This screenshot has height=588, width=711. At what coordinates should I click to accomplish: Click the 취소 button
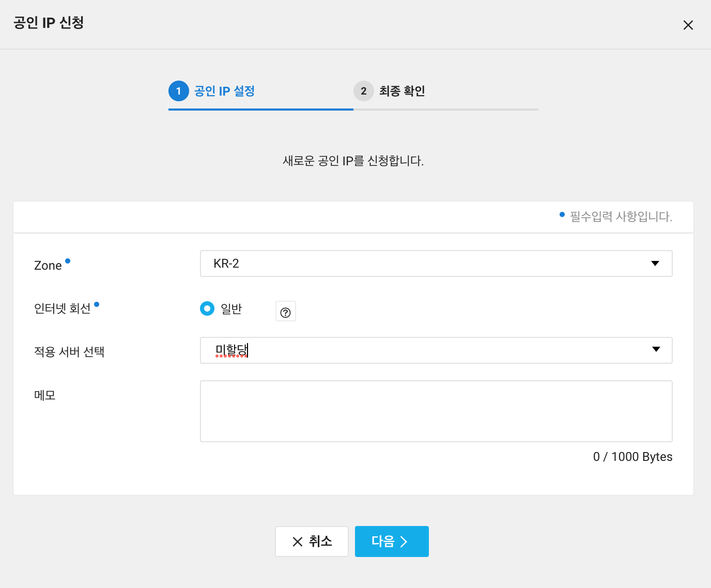pyautogui.click(x=312, y=541)
